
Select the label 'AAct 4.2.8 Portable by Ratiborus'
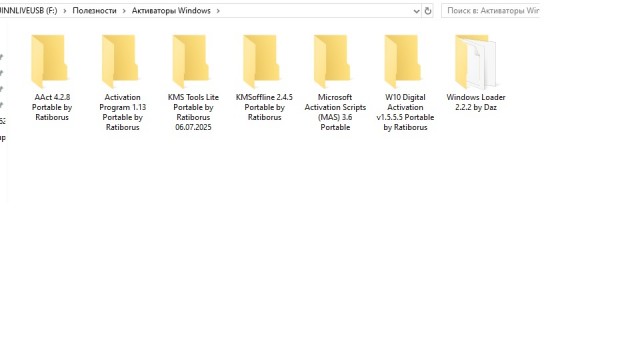[x=52, y=107]
